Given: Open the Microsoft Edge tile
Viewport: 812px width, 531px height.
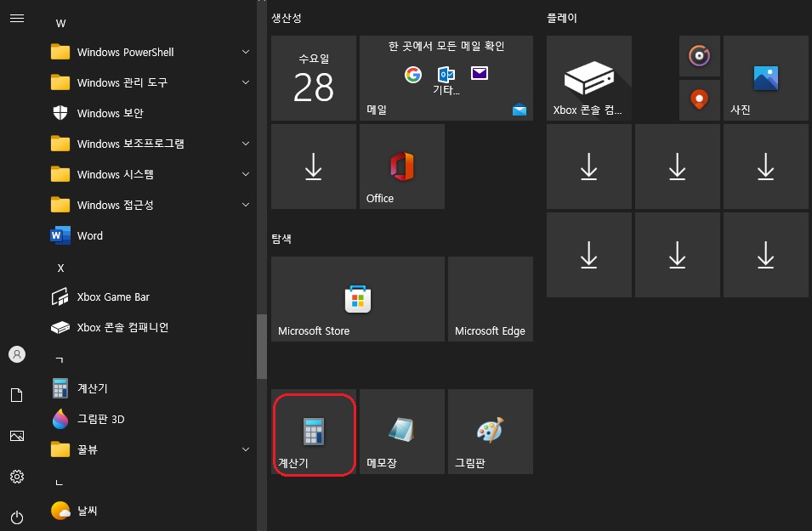Looking at the screenshot, I should pyautogui.click(x=491, y=299).
